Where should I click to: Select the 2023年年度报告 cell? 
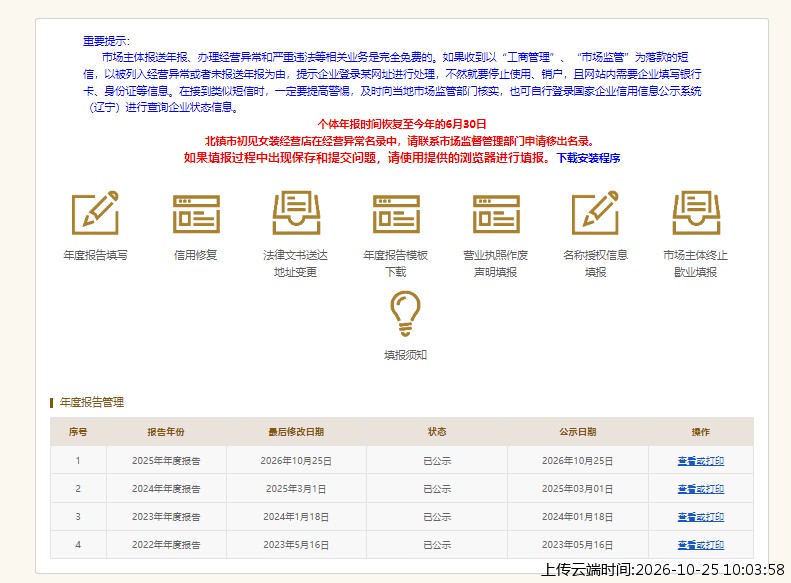point(166,517)
